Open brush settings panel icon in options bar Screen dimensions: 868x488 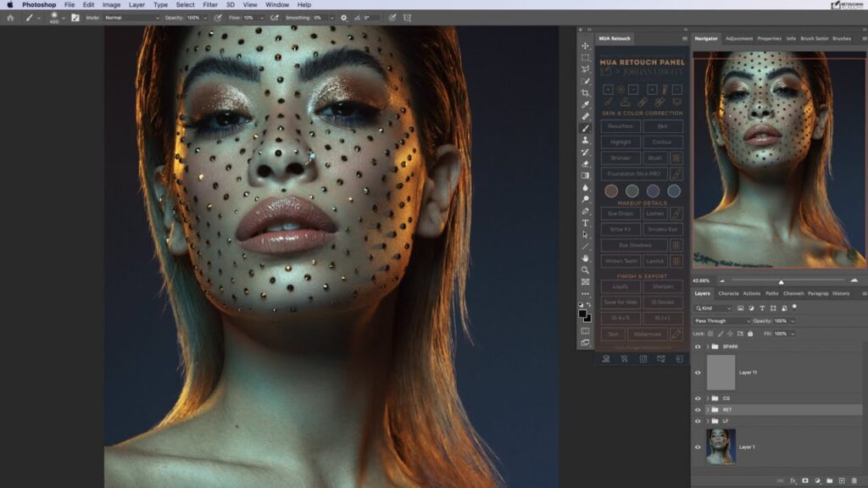click(75, 18)
